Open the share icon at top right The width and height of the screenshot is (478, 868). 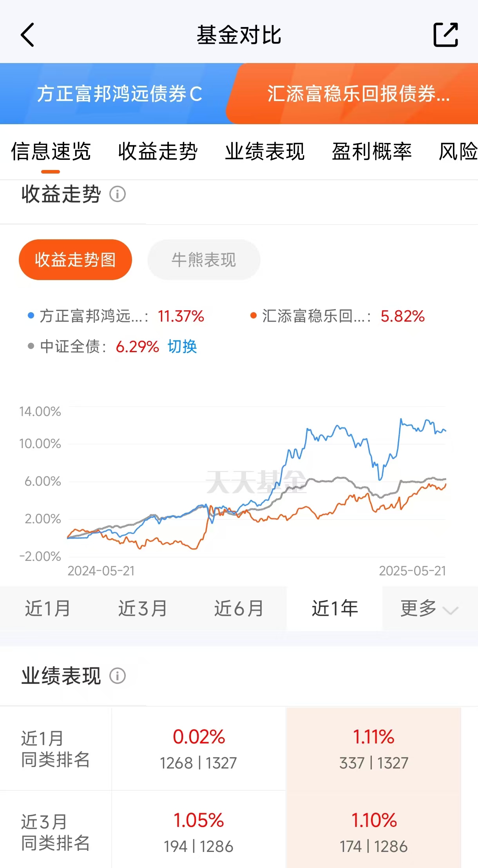(445, 35)
